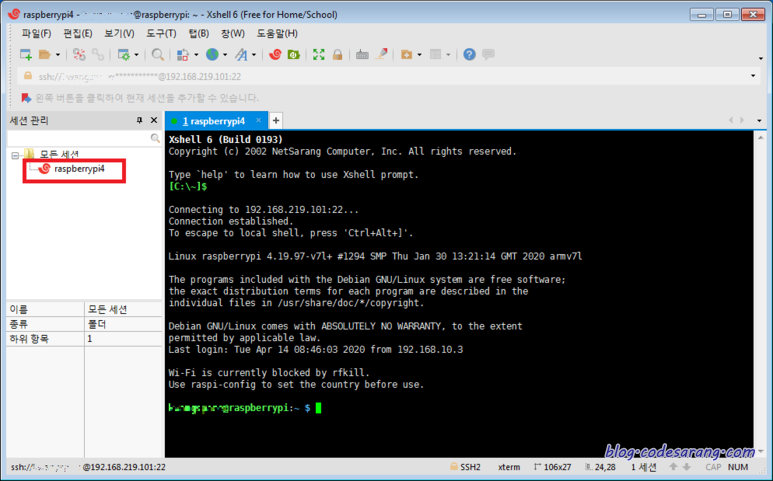This screenshot has height=481, width=773.
Task: Expand the address bar history dropdown
Action: tap(753, 76)
